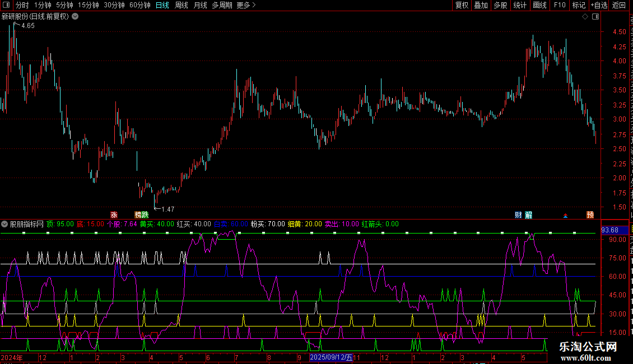Click the 解 unlock event marker
This screenshot has height=364, width=633.
coord(528,214)
